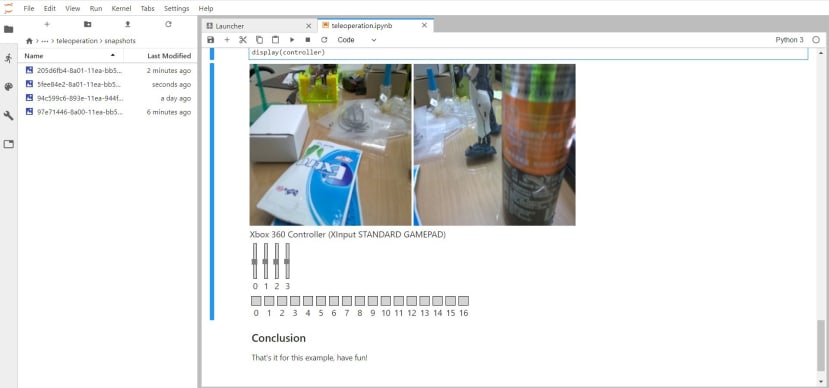Toggle gamepad button box 7
The width and height of the screenshot is (829, 388).
[347, 301]
